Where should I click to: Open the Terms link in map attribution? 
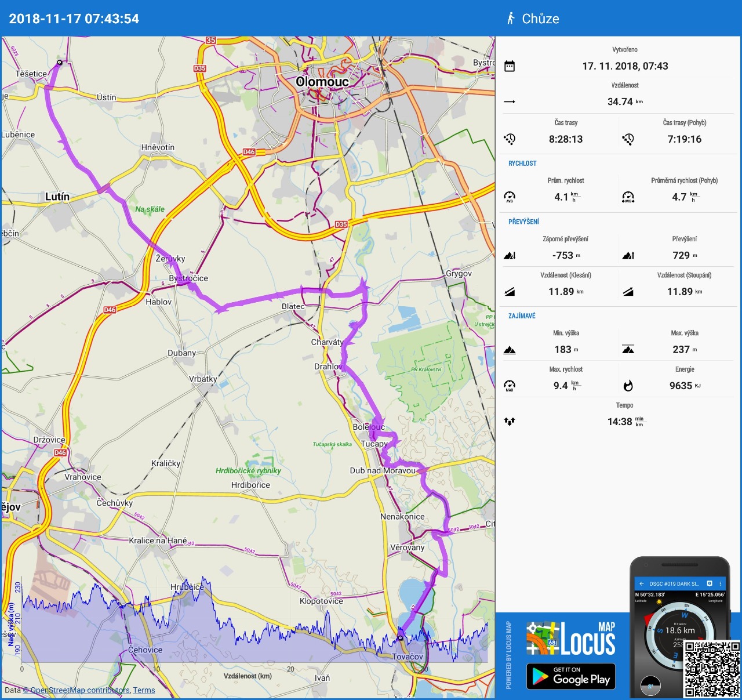[144, 690]
